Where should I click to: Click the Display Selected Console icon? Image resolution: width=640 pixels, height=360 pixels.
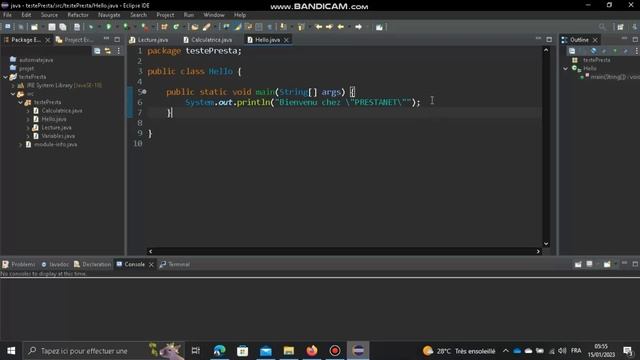point(589,264)
